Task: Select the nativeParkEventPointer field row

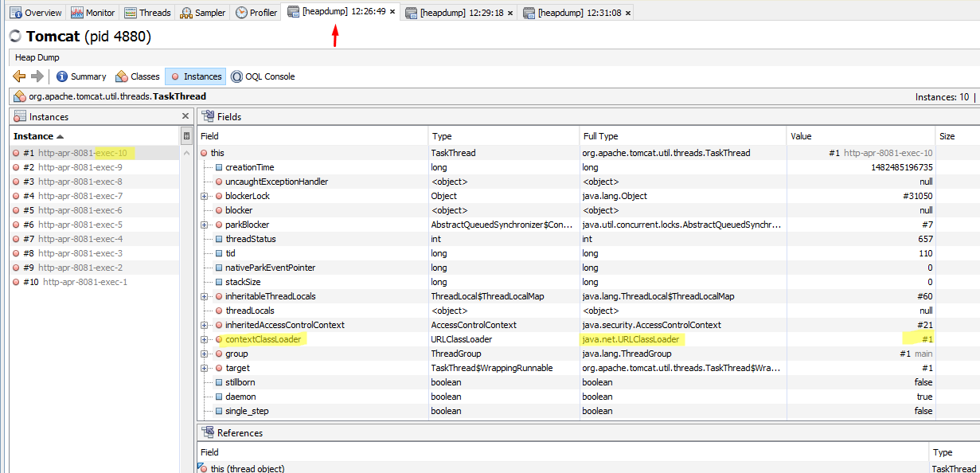Action: click(x=588, y=268)
